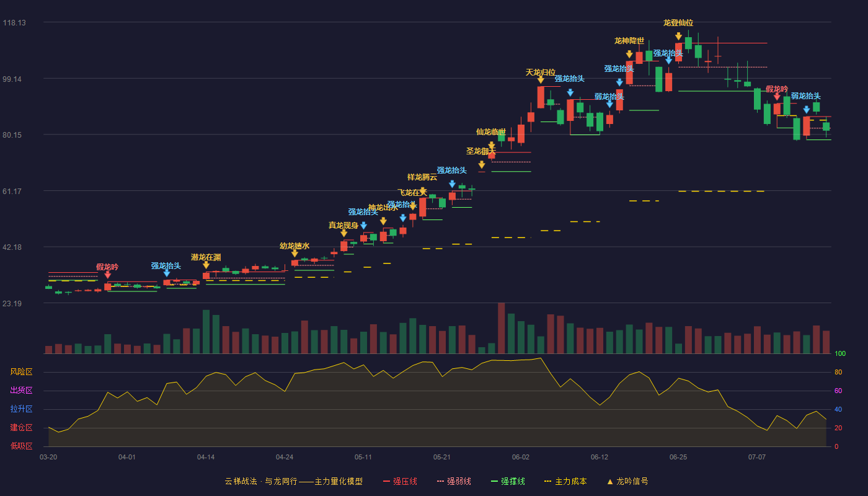Click the 建仓区 zone label
This screenshot has height=496, width=868.
click(21, 428)
